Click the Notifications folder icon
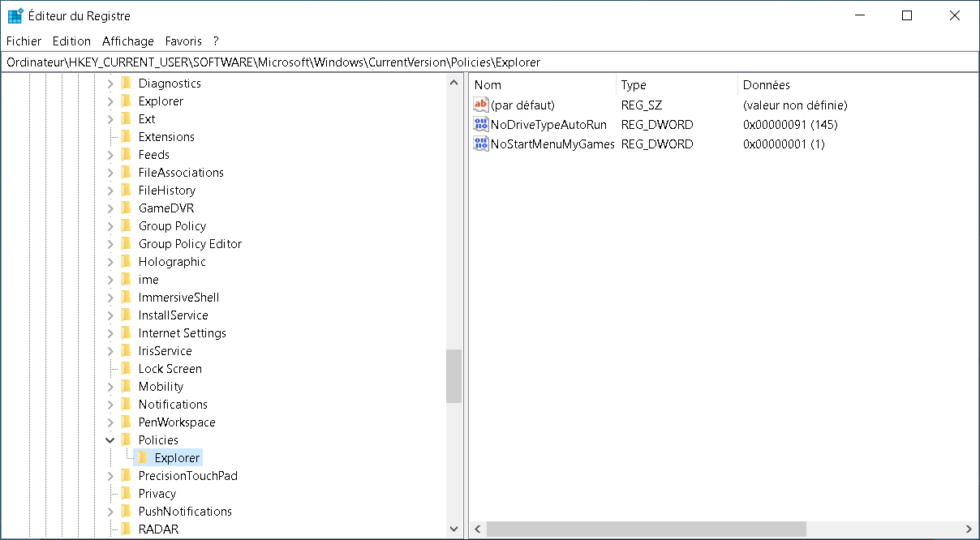Image resolution: width=980 pixels, height=540 pixels. click(126, 405)
